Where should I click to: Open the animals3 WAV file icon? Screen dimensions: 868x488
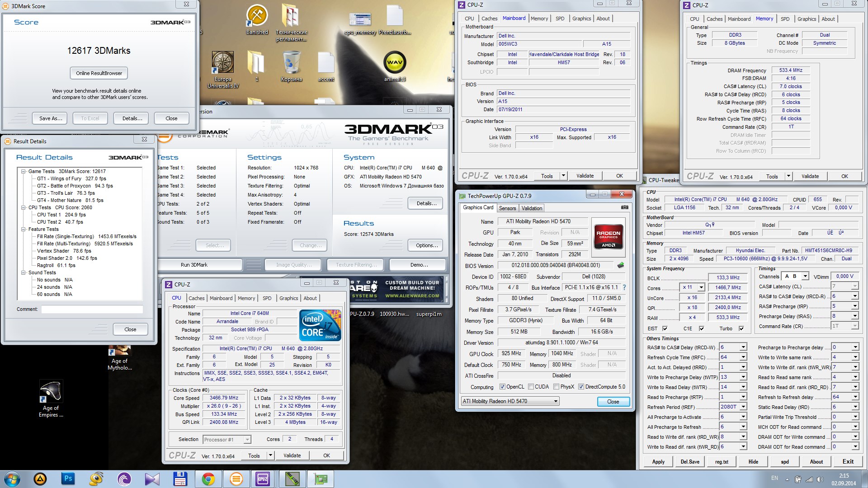click(x=395, y=66)
